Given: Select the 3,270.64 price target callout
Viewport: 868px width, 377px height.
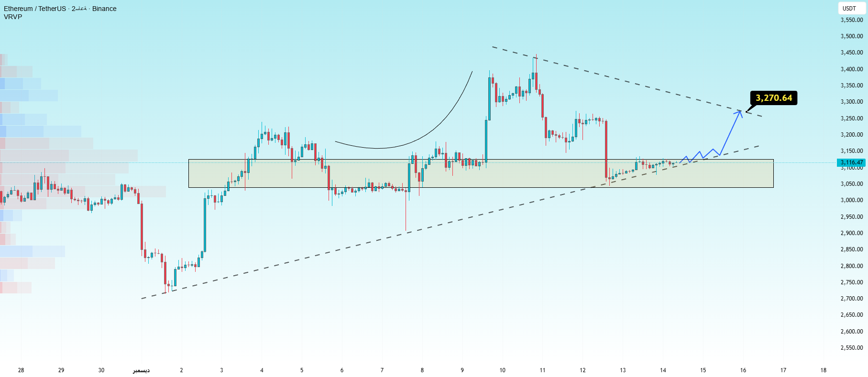Looking at the screenshot, I should click(x=773, y=98).
